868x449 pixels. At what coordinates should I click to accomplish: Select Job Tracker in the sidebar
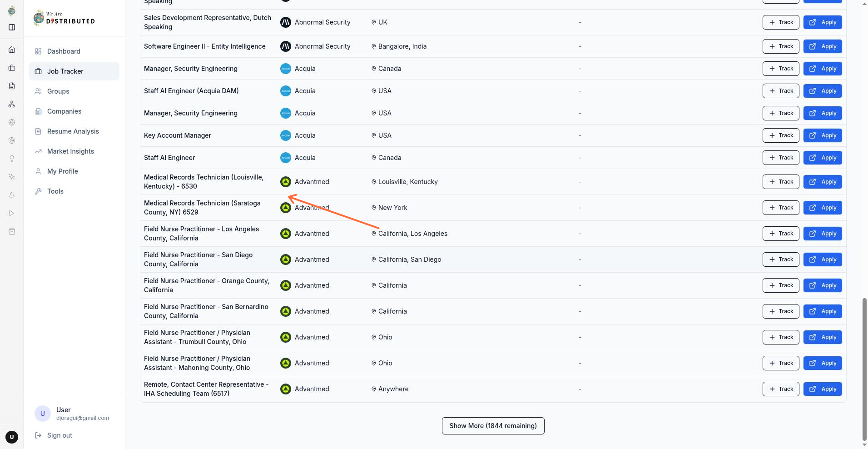point(74,71)
